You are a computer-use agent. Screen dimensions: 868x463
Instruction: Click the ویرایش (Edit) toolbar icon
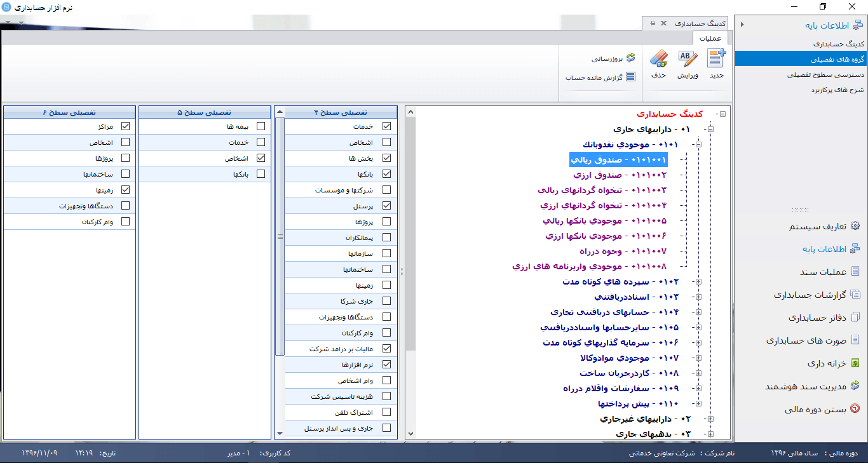688,58
